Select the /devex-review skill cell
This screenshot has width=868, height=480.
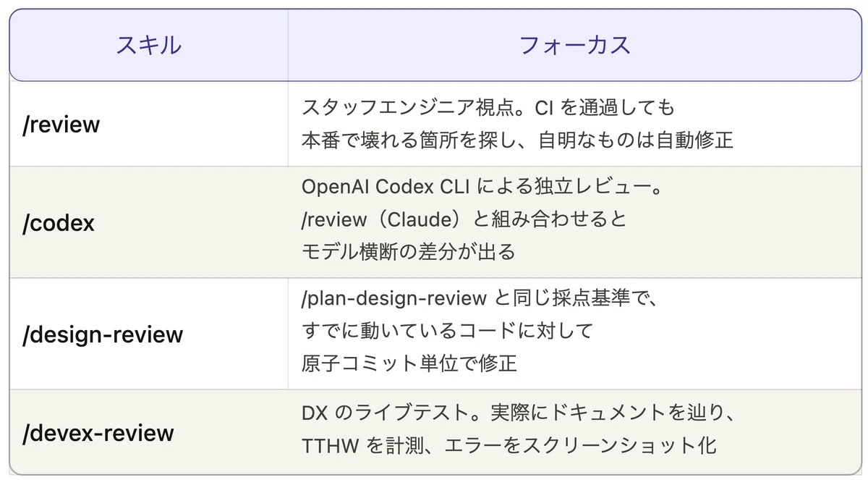click(149, 432)
